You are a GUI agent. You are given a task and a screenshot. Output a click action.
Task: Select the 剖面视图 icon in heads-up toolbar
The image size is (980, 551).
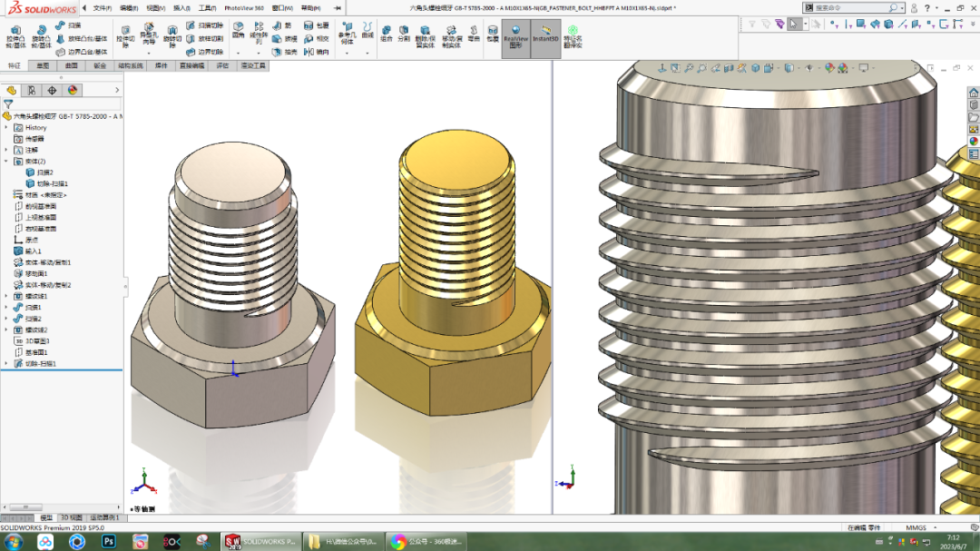[x=730, y=67]
